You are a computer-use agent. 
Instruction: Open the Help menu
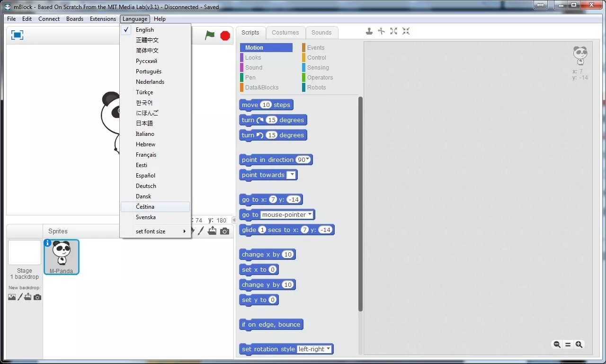click(160, 19)
